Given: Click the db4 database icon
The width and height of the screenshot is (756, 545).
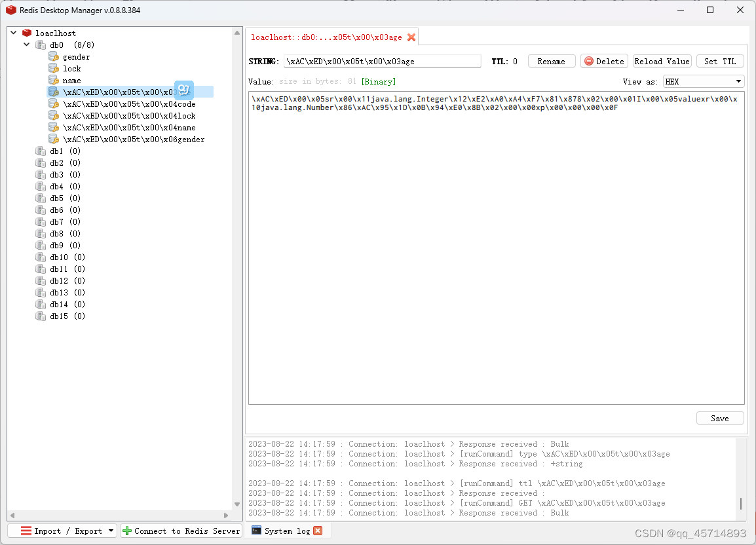Looking at the screenshot, I should coord(41,186).
